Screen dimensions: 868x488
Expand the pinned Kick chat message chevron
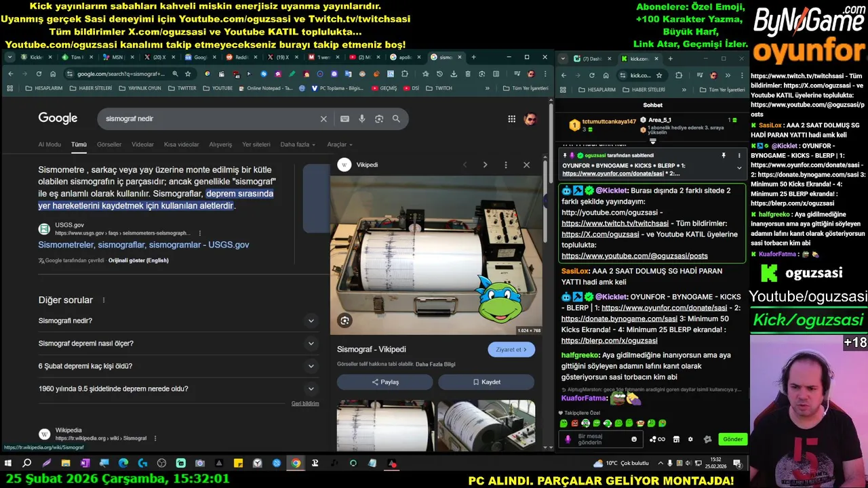[739, 167]
